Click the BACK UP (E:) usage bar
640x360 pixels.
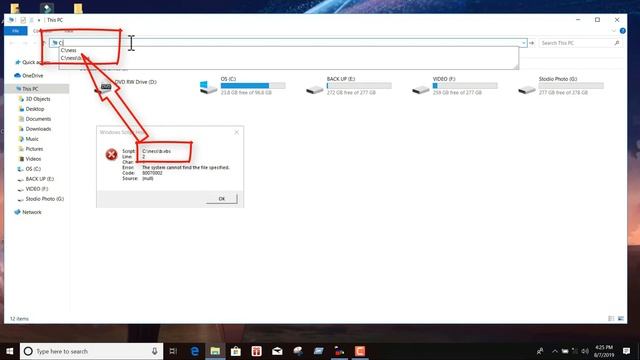pyautogui.click(x=359, y=86)
